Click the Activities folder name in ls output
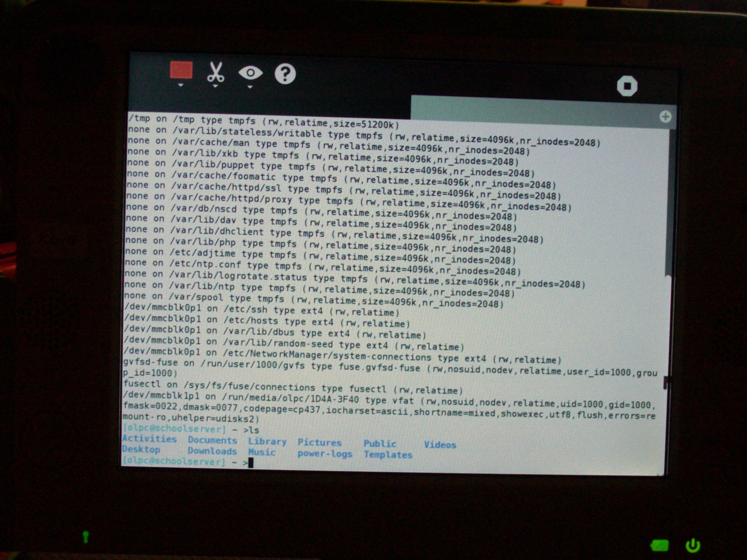The height and width of the screenshot is (560, 747). click(x=149, y=439)
